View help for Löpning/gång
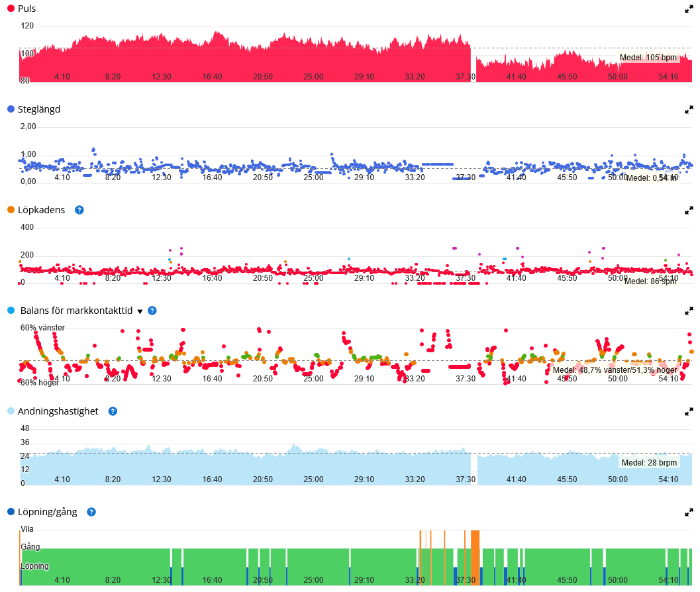The height and width of the screenshot is (592, 700). coord(91,512)
